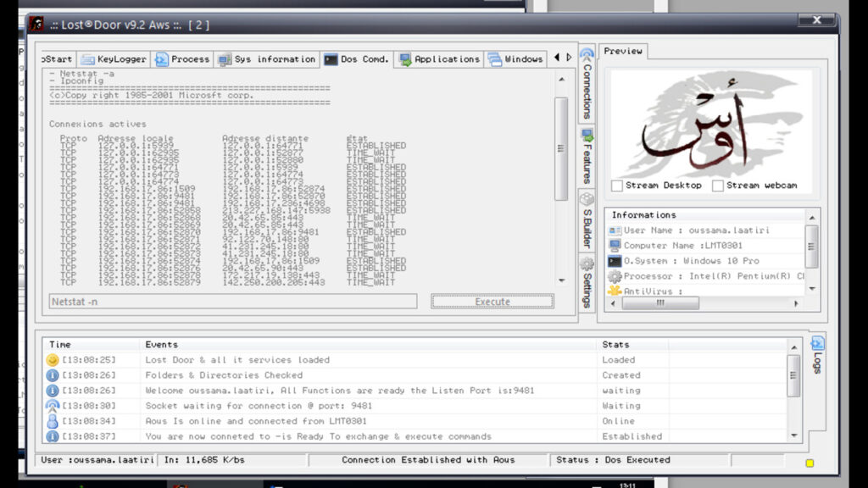The height and width of the screenshot is (488, 868).
Task: Select Computer Name :LMT0301 row
Action: (705, 246)
